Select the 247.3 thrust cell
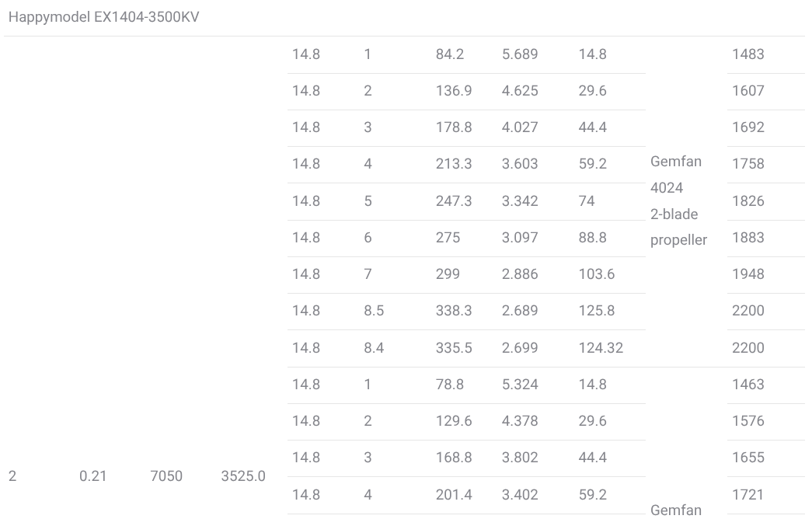The height and width of the screenshot is (519, 812). coord(454,201)
